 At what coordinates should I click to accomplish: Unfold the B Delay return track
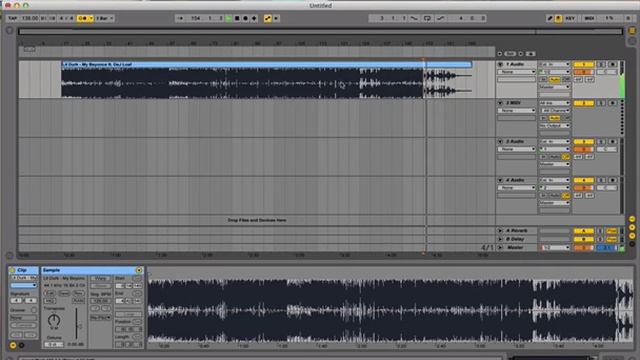[x=500, y=239]
